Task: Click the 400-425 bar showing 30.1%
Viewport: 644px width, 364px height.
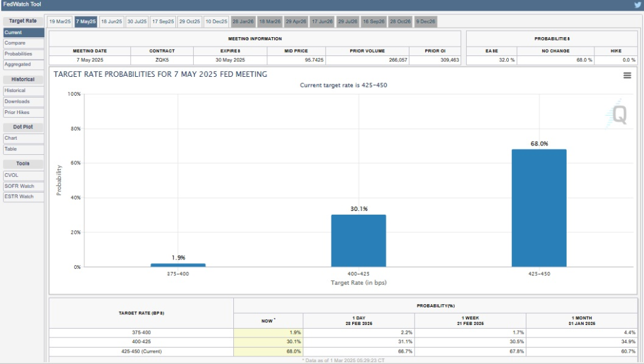Action: (358, 241)
